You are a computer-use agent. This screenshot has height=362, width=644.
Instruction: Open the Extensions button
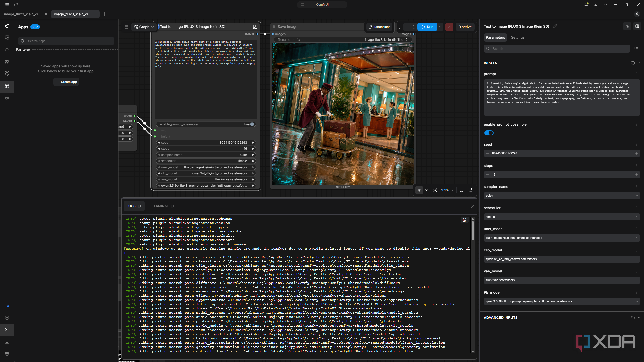(x=380, y=27)
